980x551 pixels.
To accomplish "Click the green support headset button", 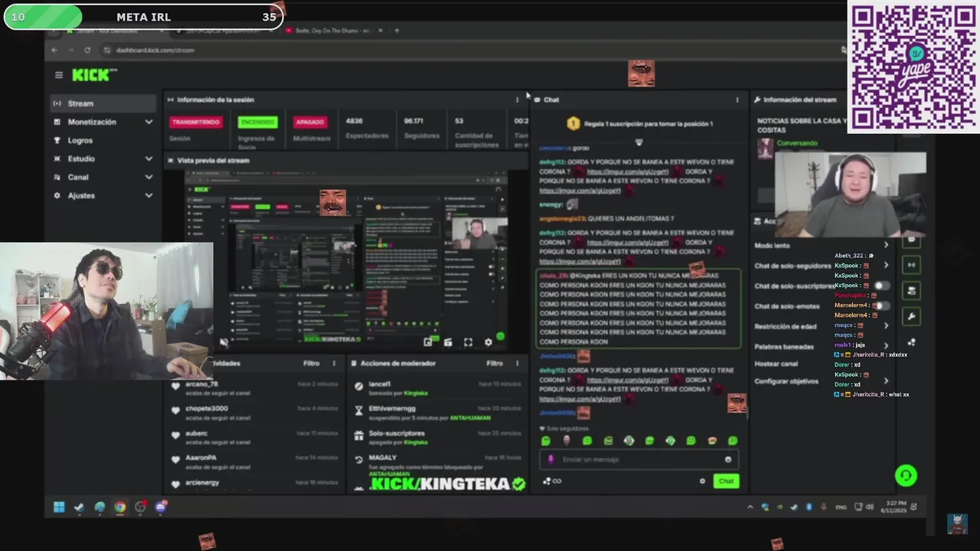I will pyautogui.click(x=906, y=476).
